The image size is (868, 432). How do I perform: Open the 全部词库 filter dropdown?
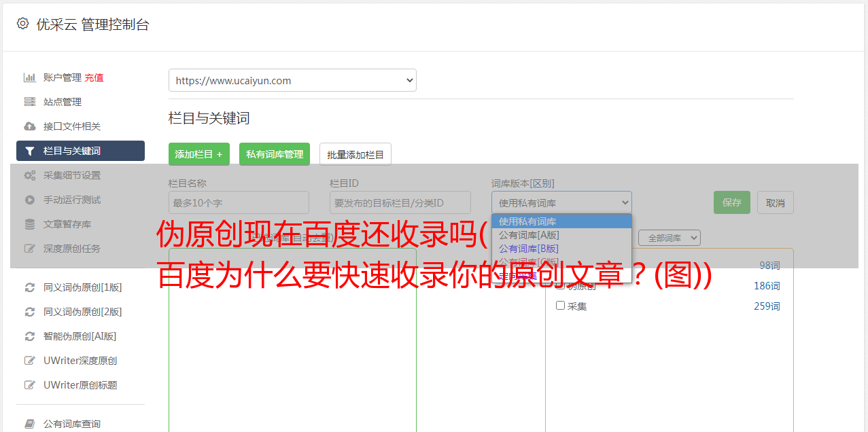pos(669,238)
